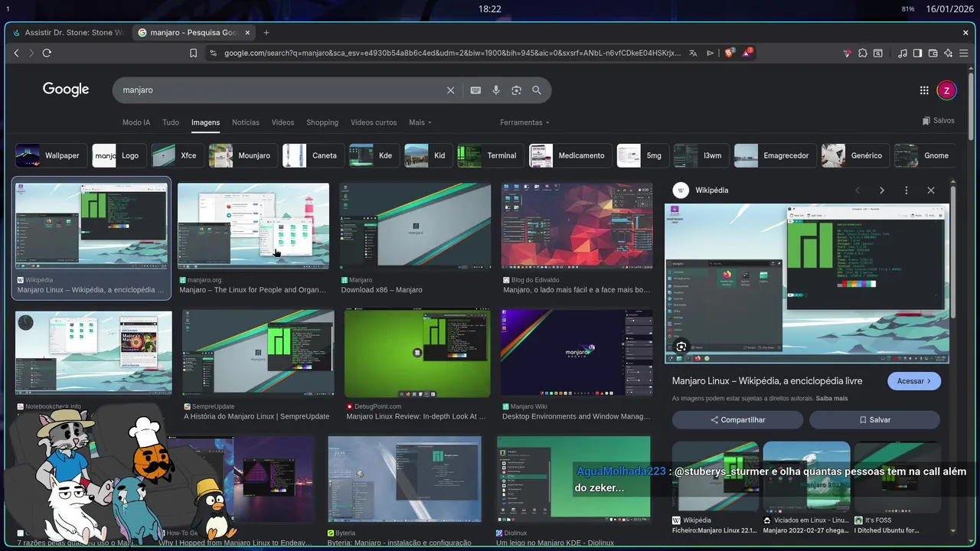Viewport: 980px width, 551px height.
Task: Filter images by Logo chip
Action: click(119, 155)
